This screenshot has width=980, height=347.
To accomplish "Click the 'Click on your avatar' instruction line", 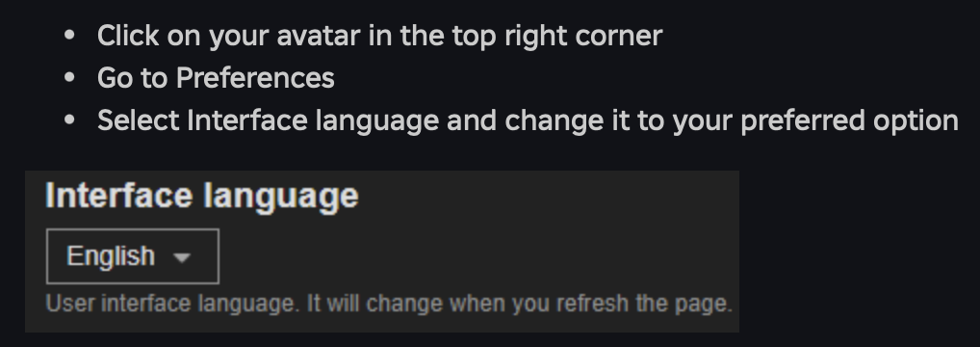I will 379,36.
